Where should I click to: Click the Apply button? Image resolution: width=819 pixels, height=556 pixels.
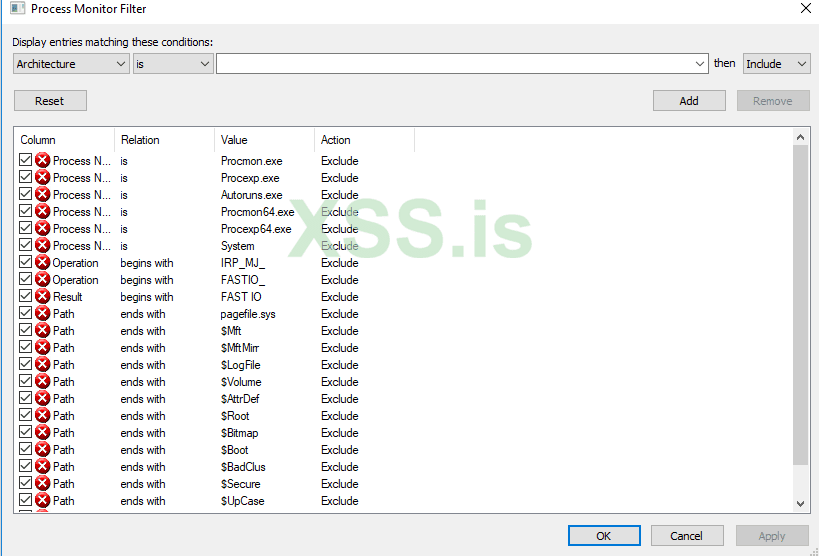(x=772, y=536)
